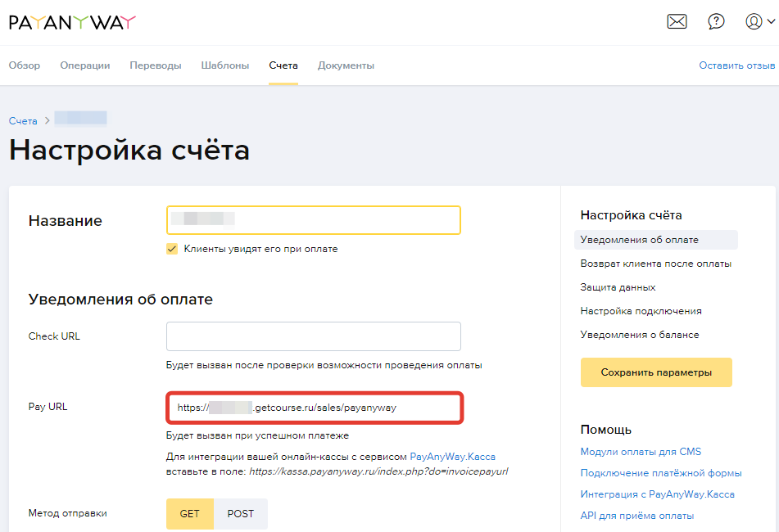Uncheck Клиенты увидят его при оплате checkbox
Viewport: 779px width, 532px height.
click(x=172, y=249)
